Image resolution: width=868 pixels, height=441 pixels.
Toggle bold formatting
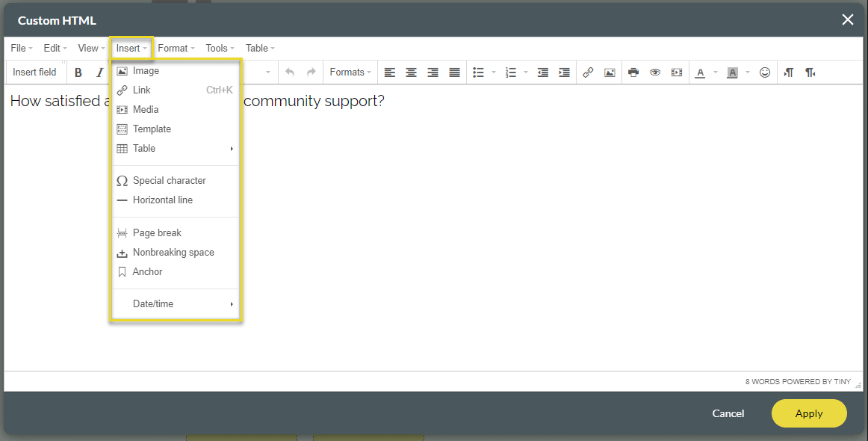pos(78,72)
